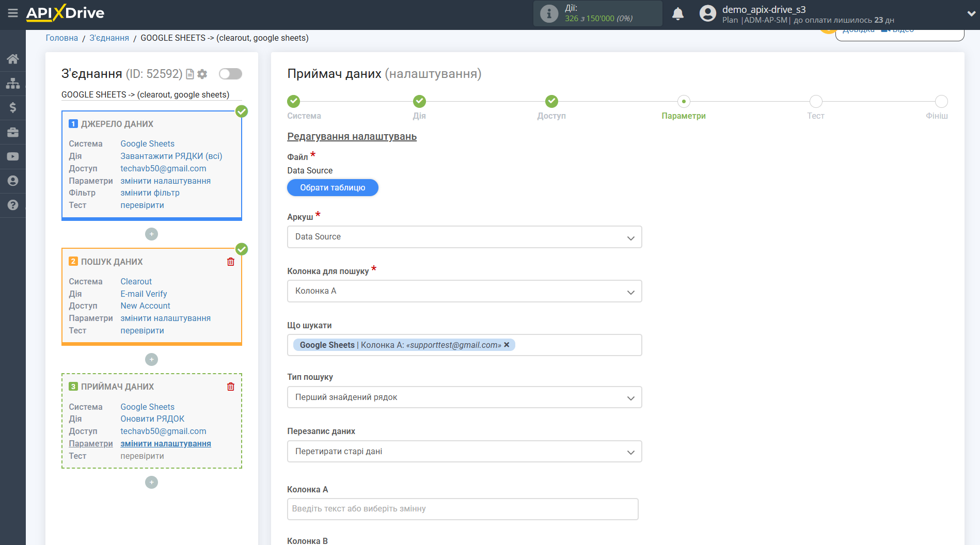Select the home icon in the sidebar
This screenshot has width=980, height=545.
(x=13, y=58)
